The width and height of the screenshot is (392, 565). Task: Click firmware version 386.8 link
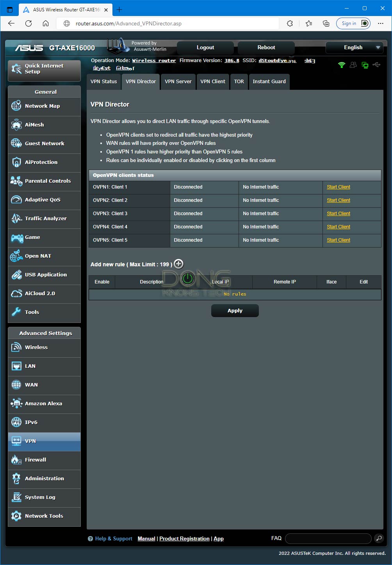point(232,61)
